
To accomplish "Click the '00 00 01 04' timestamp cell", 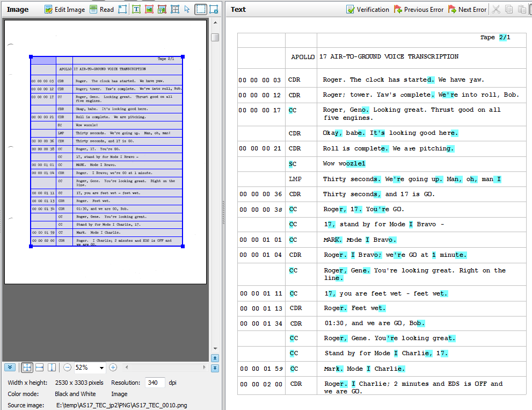I will pos(260,255).
